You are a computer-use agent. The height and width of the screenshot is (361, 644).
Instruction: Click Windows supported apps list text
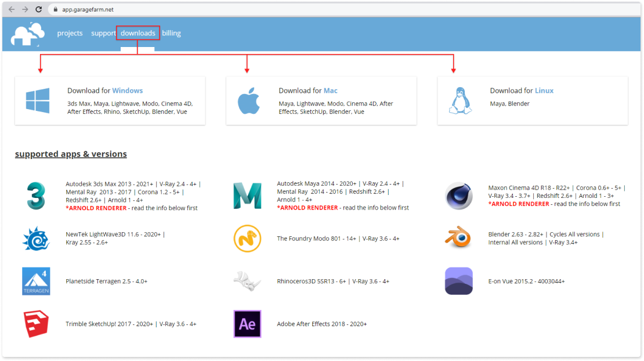pos(130,107)
